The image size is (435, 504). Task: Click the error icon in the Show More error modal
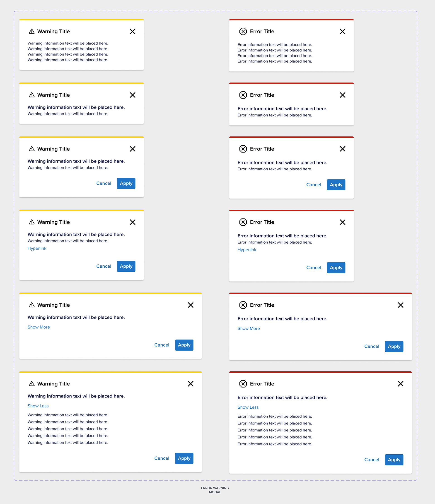click(243, 305)
